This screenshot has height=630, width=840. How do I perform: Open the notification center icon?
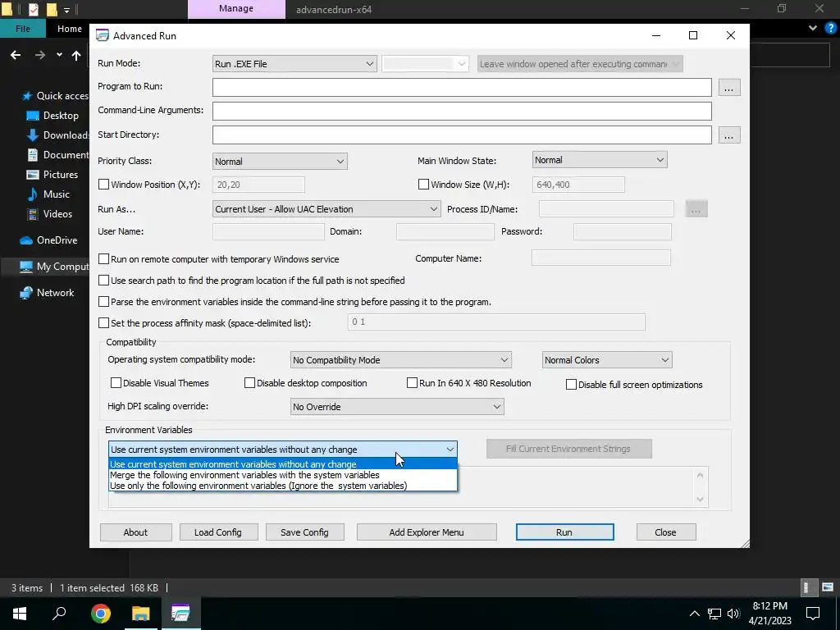click(813, 614)
